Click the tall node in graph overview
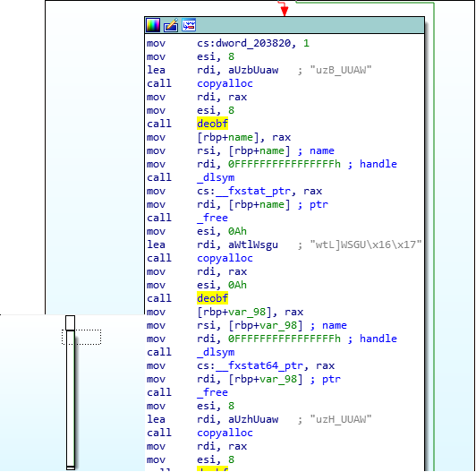The height and width of the screenshot is (472, 476). [71, 399]
